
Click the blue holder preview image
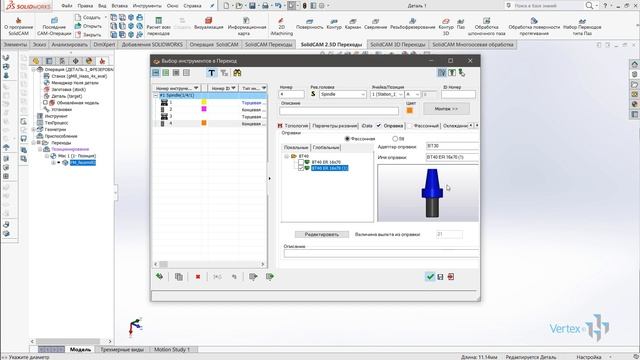tap(428, 193)
